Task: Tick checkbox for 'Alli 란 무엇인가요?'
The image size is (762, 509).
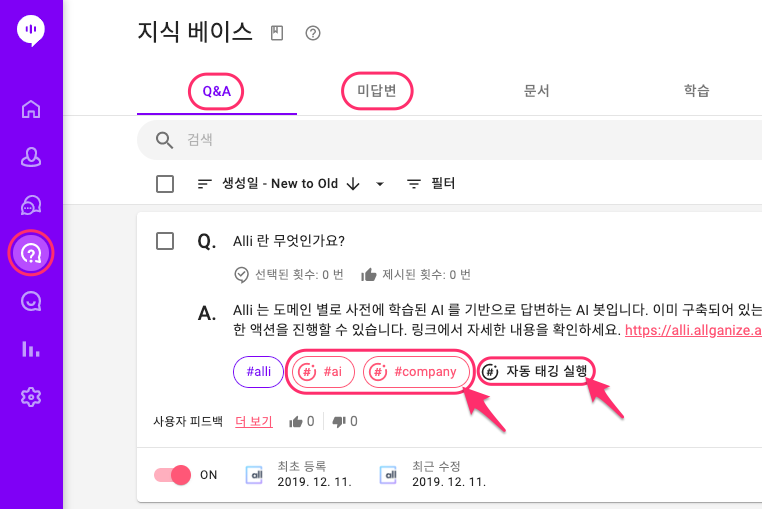Action: (x=165, y=241)
